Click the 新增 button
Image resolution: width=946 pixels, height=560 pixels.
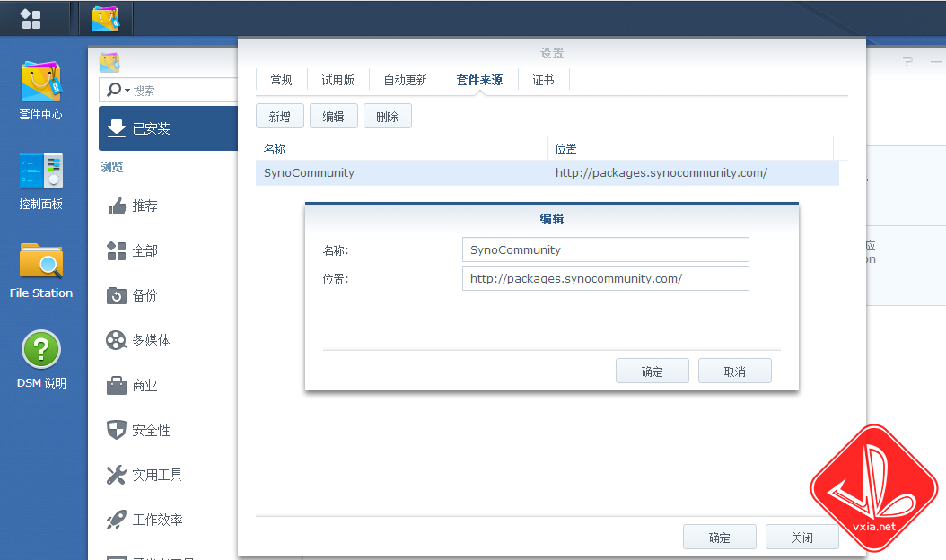click(x=280, y=116)
